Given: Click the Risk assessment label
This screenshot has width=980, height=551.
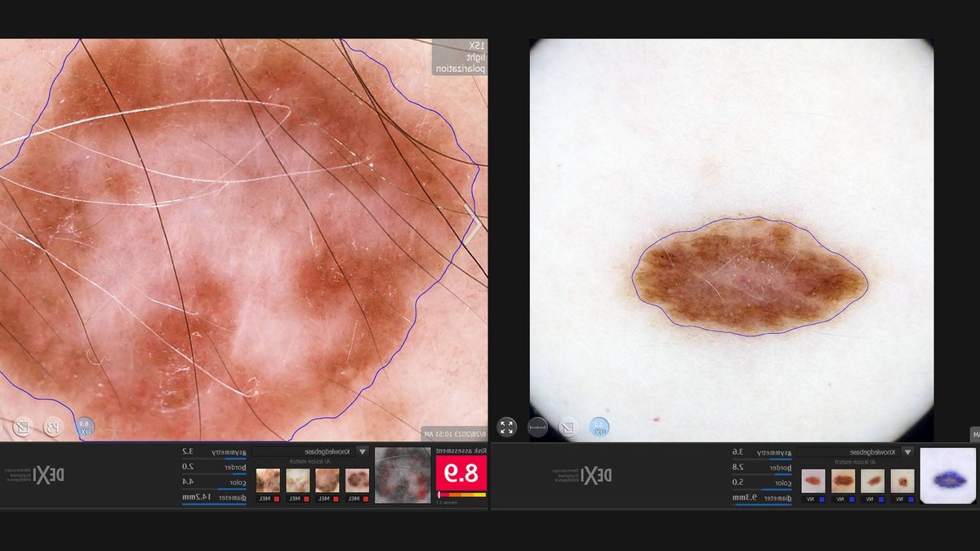Looking at the screenshot, I should (x=461, y=451).
